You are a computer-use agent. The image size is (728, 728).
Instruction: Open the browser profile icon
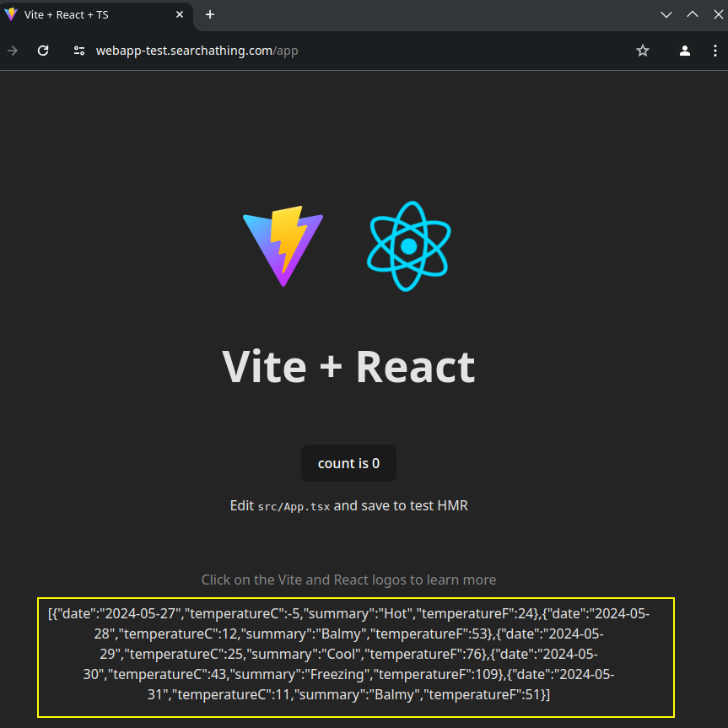685,51
